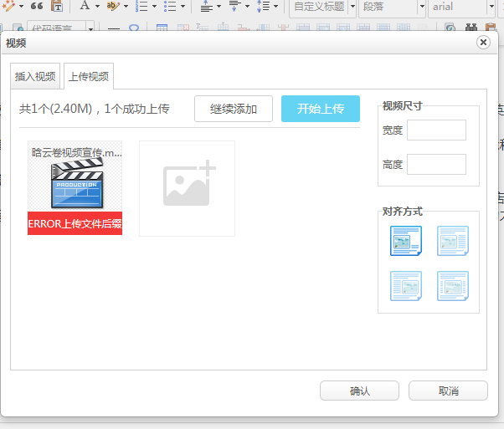Cancel the dialog with 取消
The width and height of the screenshot is (504, 429).
(x=448, y=391)
